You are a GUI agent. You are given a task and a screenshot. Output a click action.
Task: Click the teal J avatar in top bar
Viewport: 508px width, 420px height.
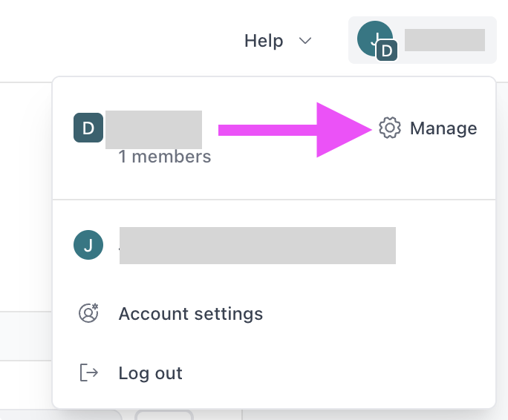[374, 36]
